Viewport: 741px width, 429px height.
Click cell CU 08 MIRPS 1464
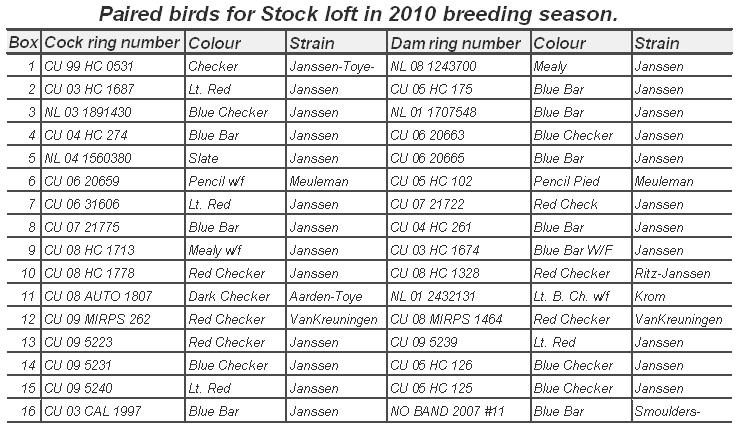click(x=458, y=319)
